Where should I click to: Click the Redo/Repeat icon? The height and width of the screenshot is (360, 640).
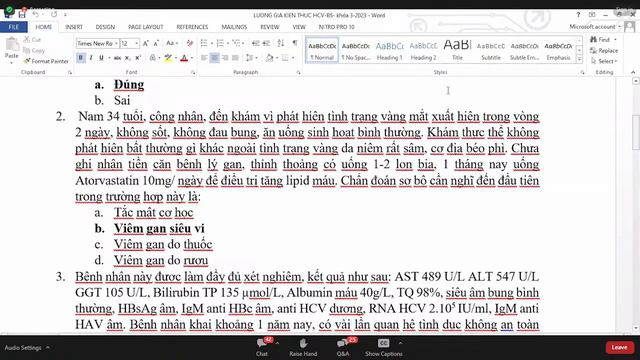coord(54,15)
